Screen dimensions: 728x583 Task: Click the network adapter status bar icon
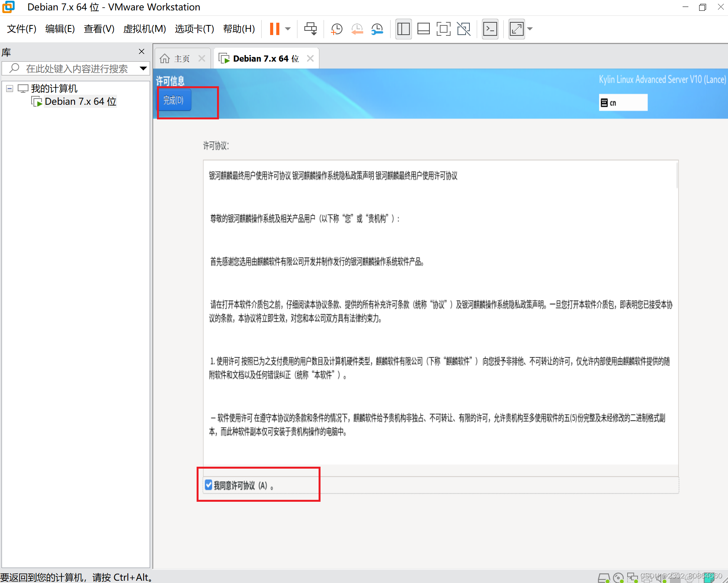coord(632,577)
